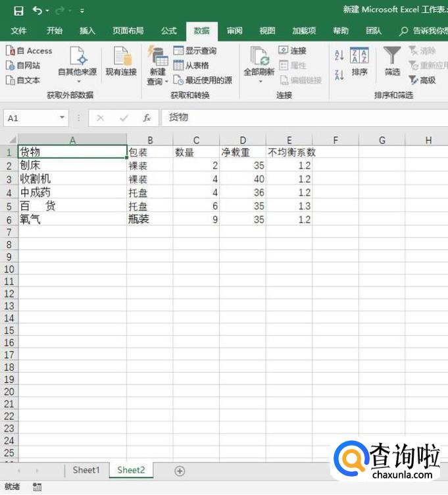Switch to Sheet1 tab
This screenshot has width=448, height=495.
pos(86,470)
